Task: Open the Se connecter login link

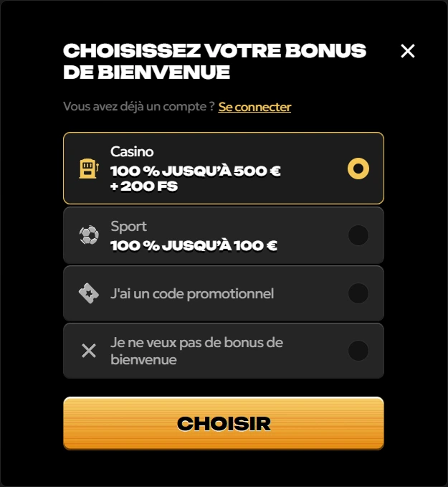Action: pyautogui.click(x=254, y=107)
